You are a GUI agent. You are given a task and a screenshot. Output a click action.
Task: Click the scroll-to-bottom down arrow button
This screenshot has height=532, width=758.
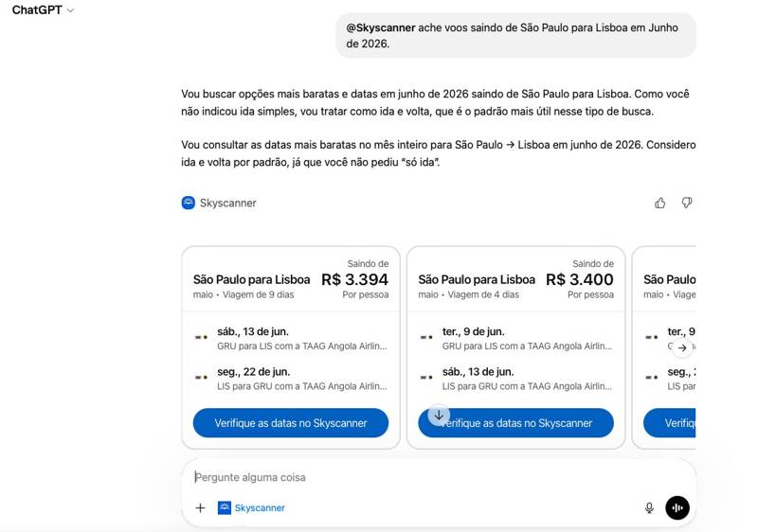439,415
